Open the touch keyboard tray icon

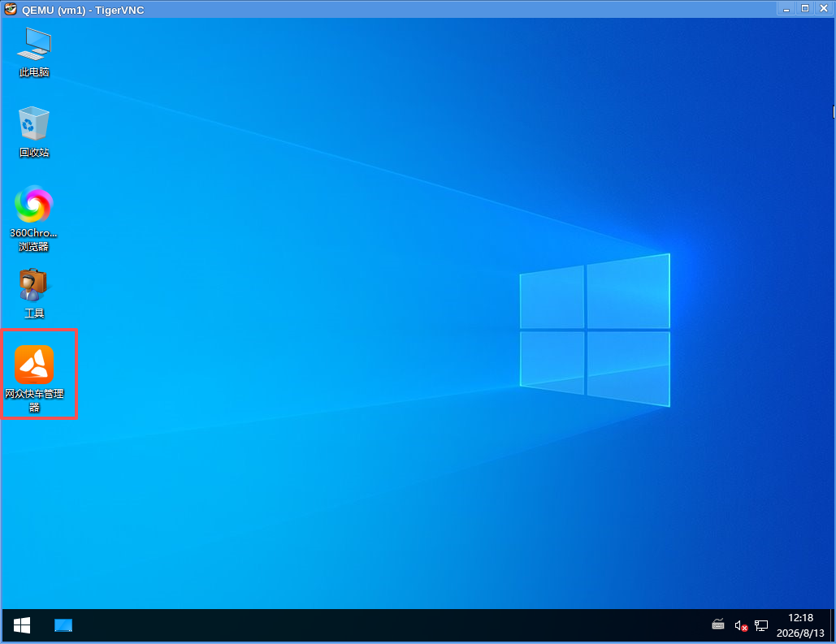718,625
